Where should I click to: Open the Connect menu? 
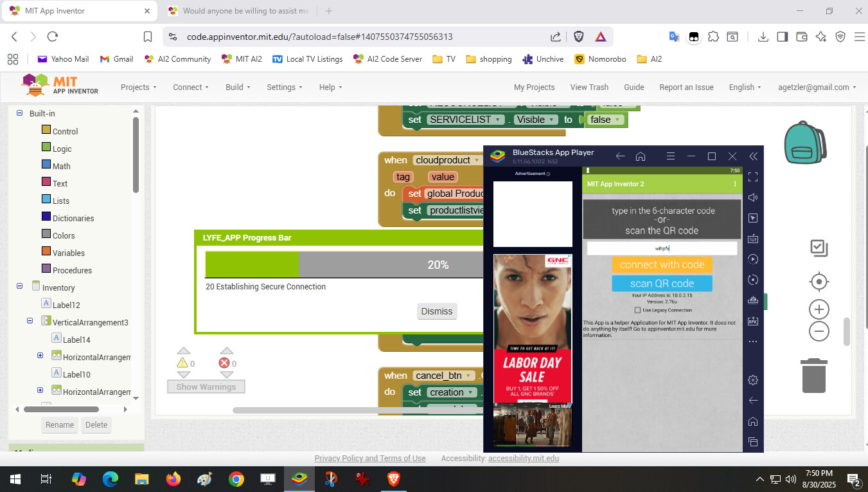[191, 87]
